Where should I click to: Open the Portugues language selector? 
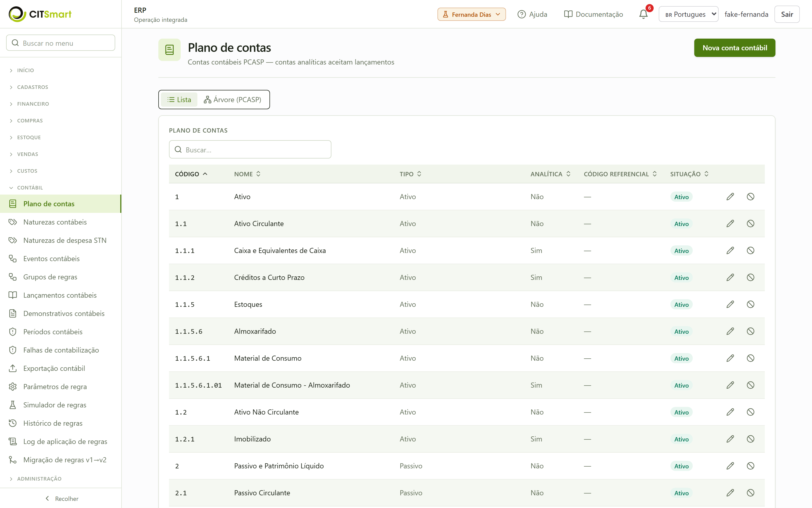(x=688, y=14)
